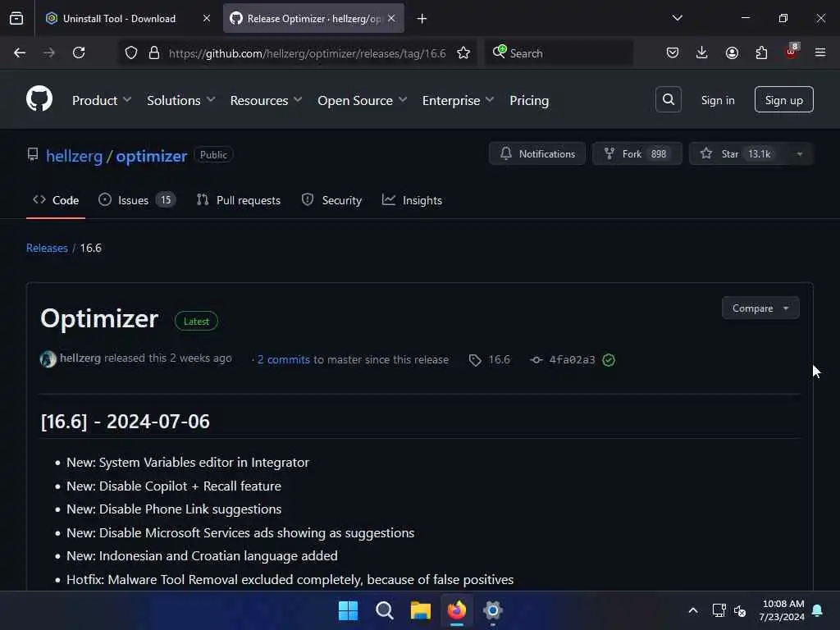Open uBlock Origin extension icon
This screenshot has height=630, width=840.
(792, 52)
